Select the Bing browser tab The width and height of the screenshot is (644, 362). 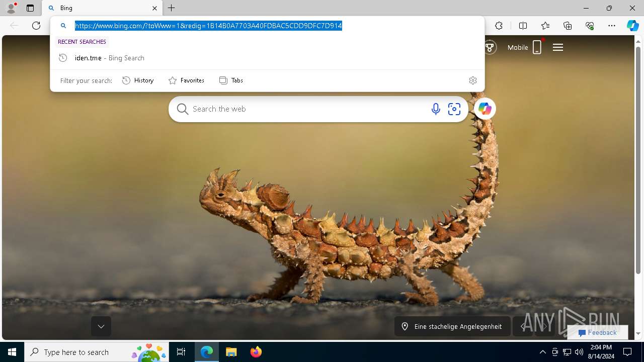coord(102,8)
